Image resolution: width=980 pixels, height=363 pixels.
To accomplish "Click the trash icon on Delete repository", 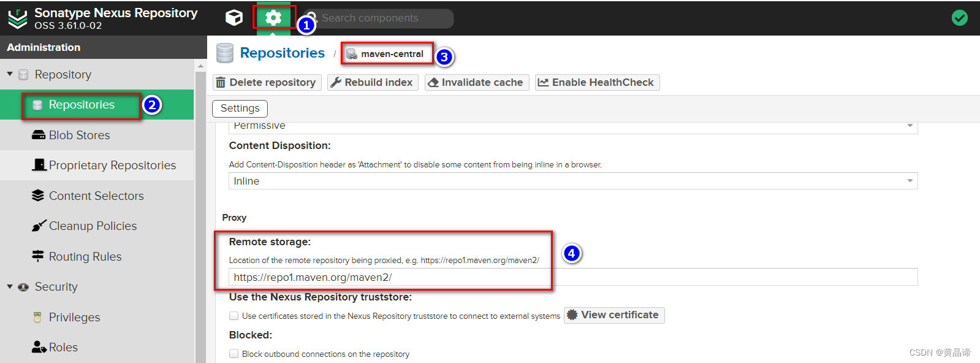I will click(x=221, y=82).
